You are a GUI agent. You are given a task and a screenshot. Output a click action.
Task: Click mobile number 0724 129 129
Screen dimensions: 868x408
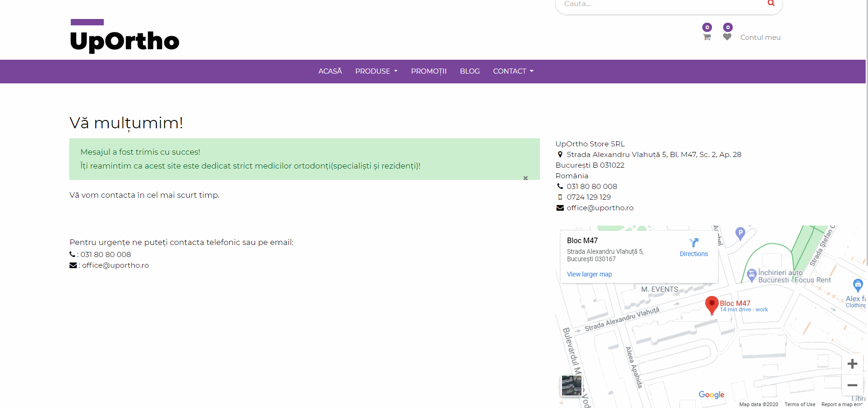(588, 197)
